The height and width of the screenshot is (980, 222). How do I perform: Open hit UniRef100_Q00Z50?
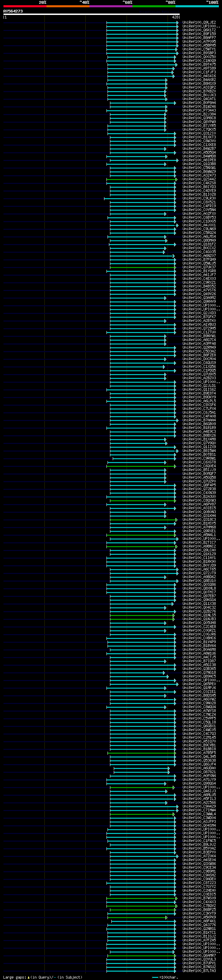click(199, 57)
